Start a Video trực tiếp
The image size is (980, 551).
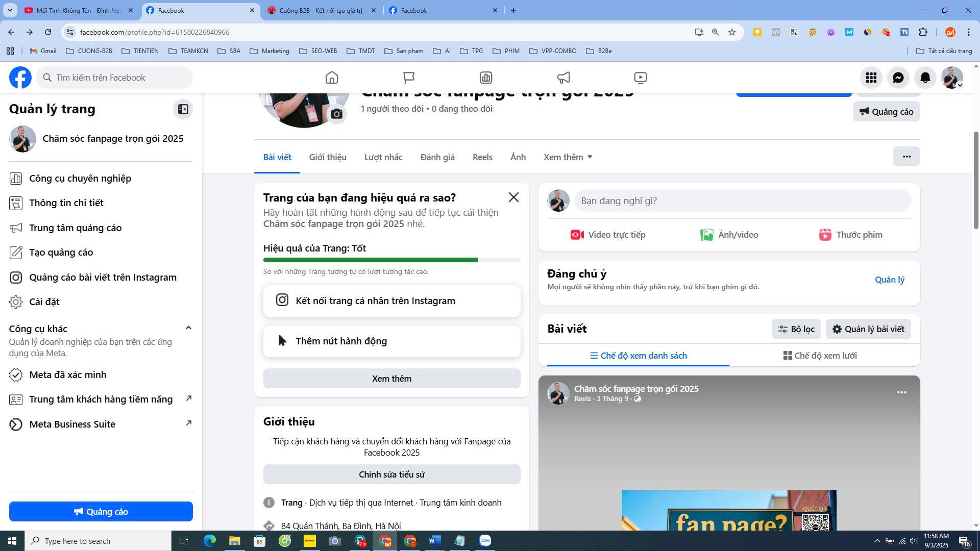tap(608, 235)
